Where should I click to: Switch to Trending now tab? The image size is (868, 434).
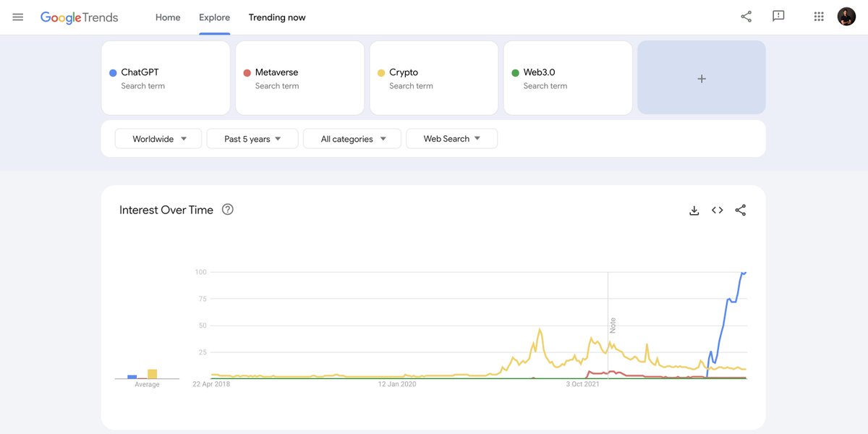[x=277, y=17]
